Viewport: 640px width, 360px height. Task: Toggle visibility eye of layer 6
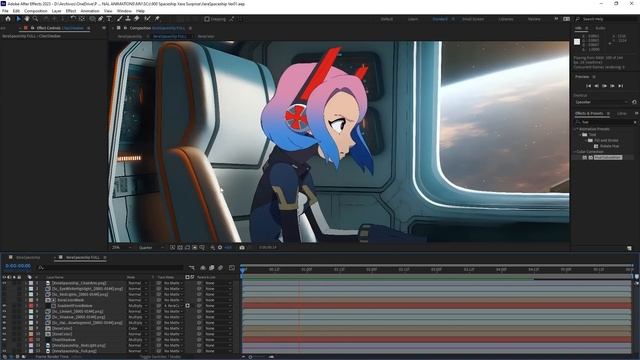(x=4, y=311)
